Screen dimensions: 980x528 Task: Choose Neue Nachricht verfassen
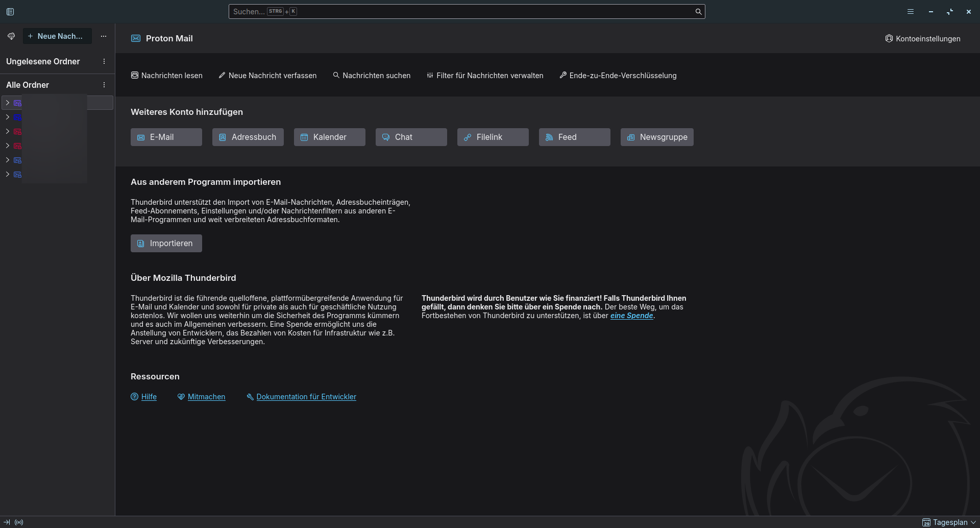pos(267,76)
